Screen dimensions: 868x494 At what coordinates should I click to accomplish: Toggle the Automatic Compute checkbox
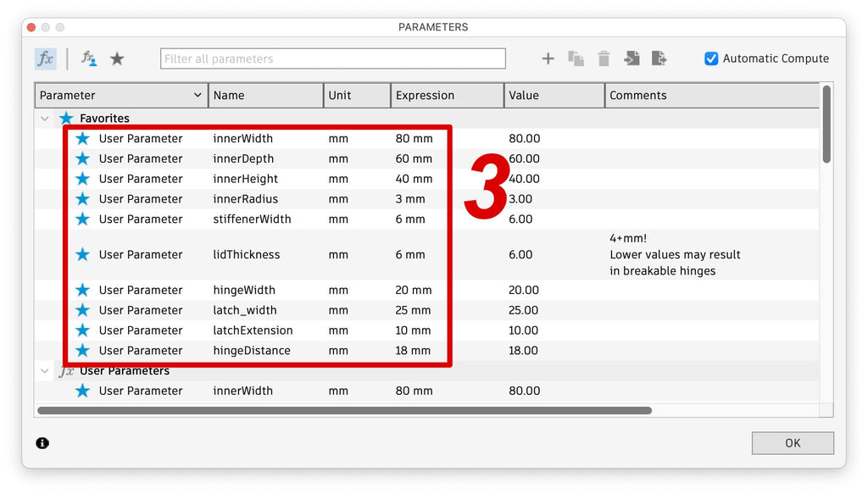711,58
